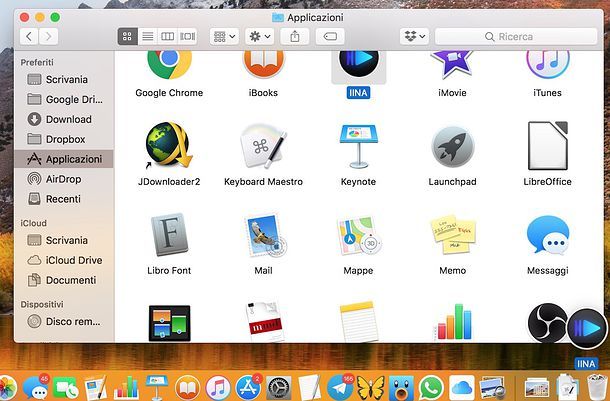Viewport: 610px width, 401px height.
Task: Select Scrivania under iCloud in sidebar
Action: pos(64,240)
